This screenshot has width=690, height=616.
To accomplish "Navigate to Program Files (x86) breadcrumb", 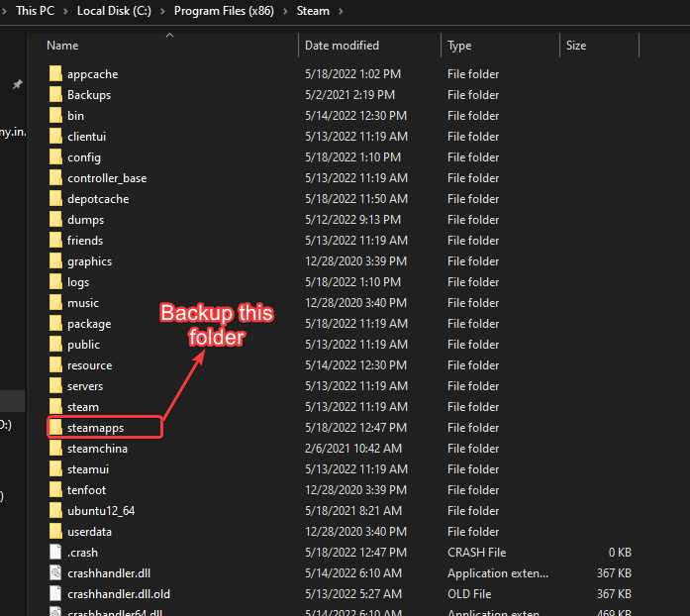I will coord(224,11).
